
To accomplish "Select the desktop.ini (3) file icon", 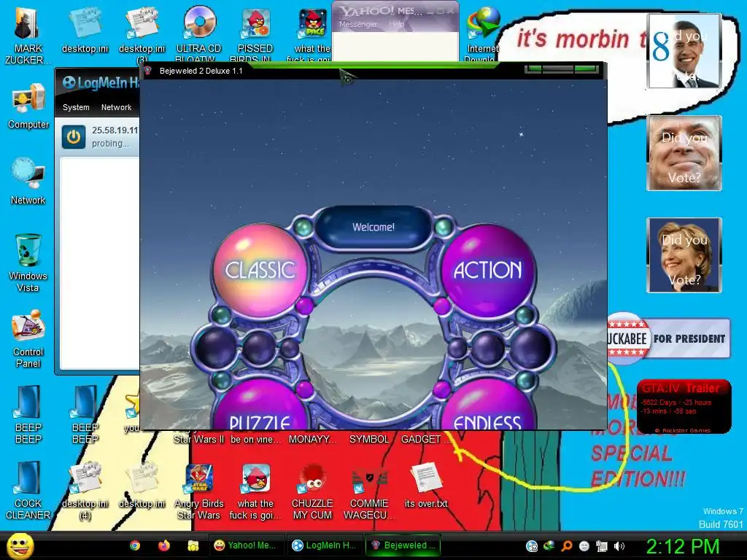I will coord(142,35).
